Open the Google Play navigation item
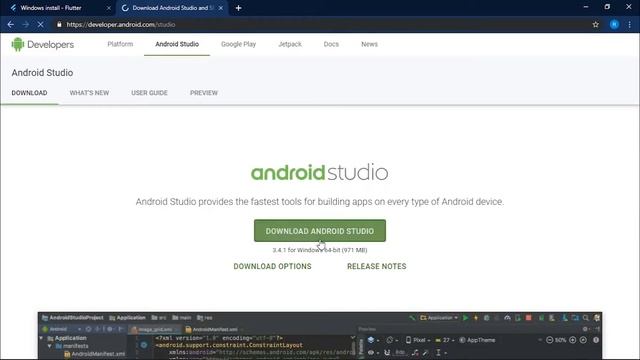The width and height of the screenshot is (640, 360). [x=238, y=44]
